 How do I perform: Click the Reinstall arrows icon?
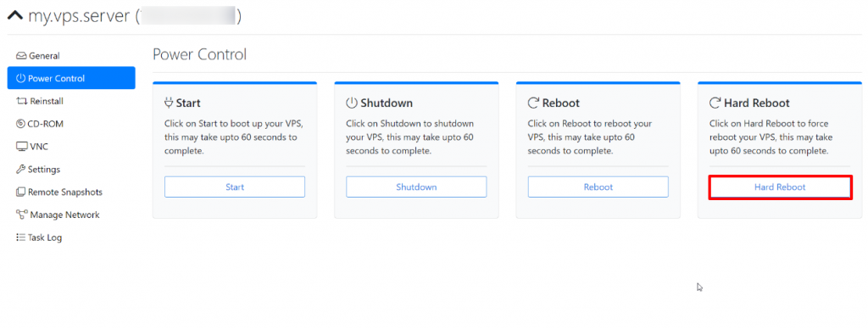click(x=22, y=102)
